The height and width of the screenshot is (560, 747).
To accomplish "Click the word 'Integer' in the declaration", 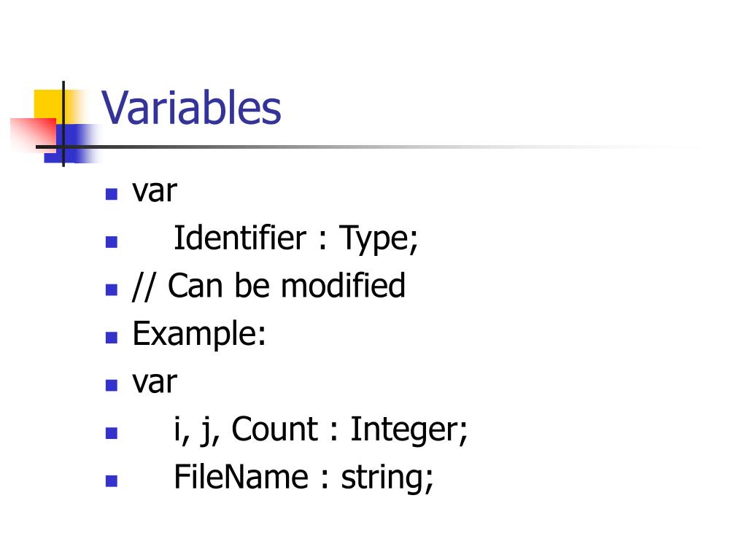I will (406, 430).
